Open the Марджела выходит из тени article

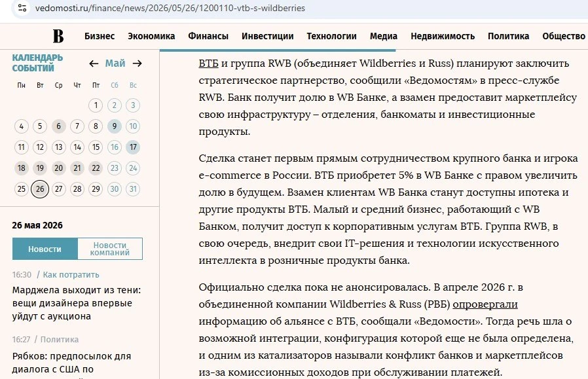pos(77,303)
